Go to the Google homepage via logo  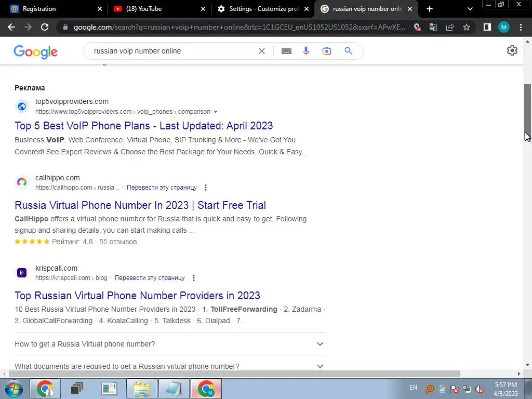point(36,52)
